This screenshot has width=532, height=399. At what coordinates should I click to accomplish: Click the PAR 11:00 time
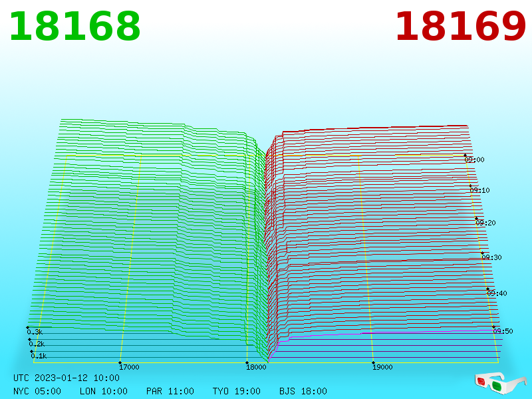[170, 391]
